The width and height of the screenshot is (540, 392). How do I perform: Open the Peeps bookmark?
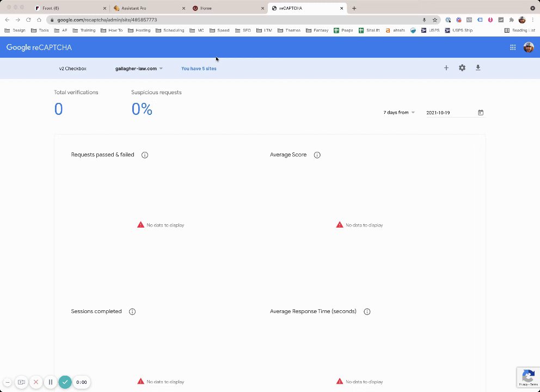(x=343, y=30)
